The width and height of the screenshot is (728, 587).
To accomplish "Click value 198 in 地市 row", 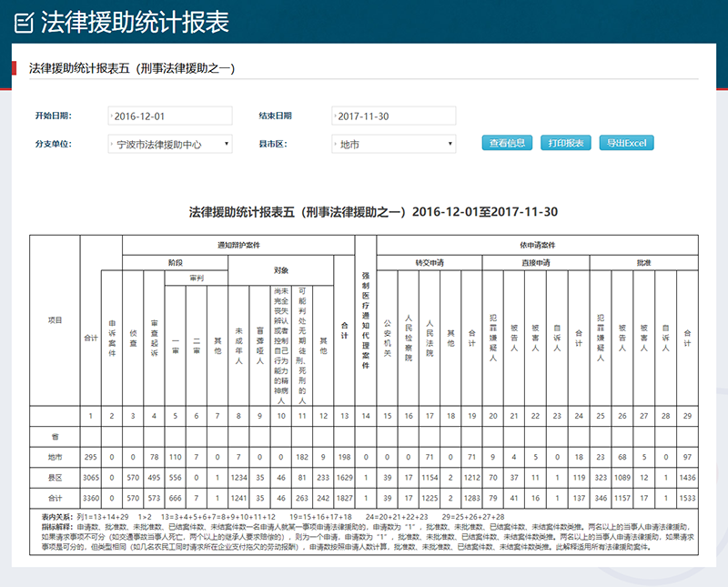I will 345,458.
